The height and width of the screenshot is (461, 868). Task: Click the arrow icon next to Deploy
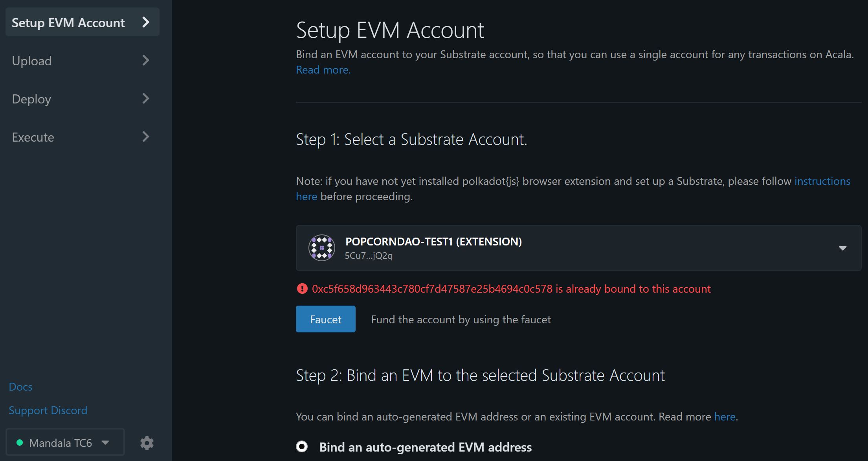click(146, 99)
